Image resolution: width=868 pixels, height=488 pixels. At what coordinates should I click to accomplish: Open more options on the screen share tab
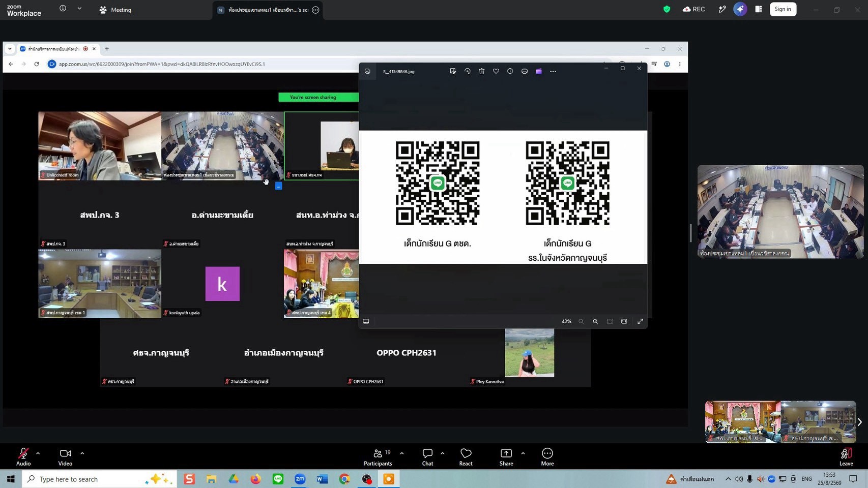coord(315,10)
